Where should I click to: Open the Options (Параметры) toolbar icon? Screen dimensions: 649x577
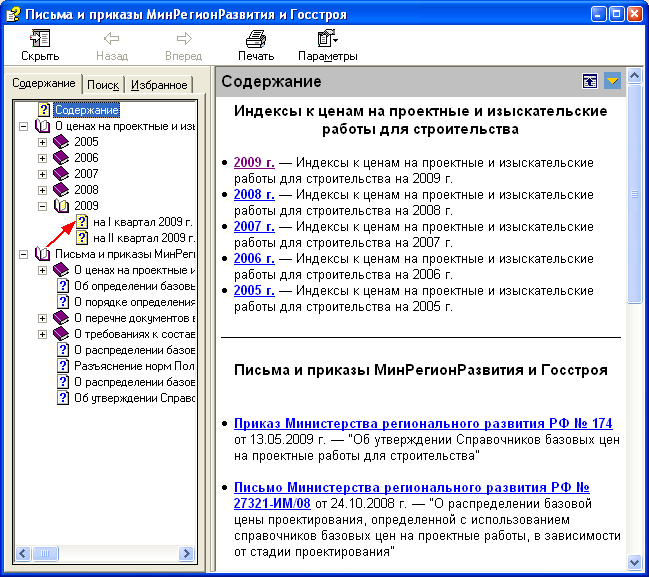click(327, 40)
